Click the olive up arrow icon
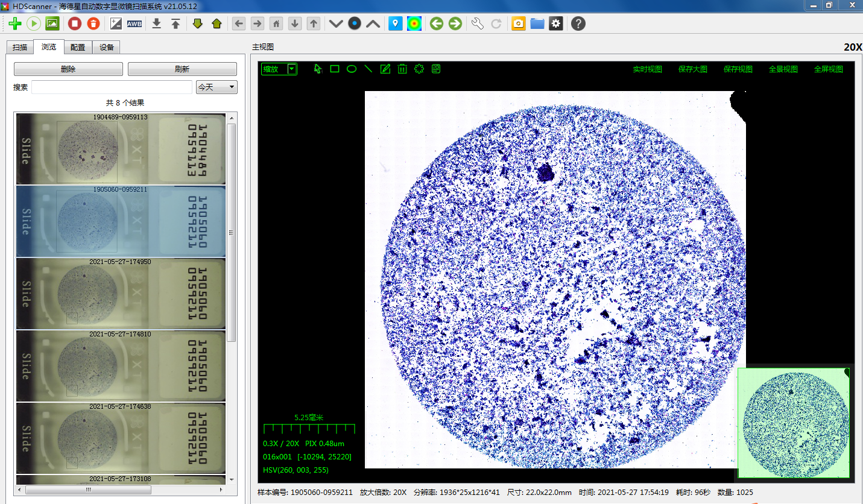This screenshot has width=863, height=504. coord(217,24)
